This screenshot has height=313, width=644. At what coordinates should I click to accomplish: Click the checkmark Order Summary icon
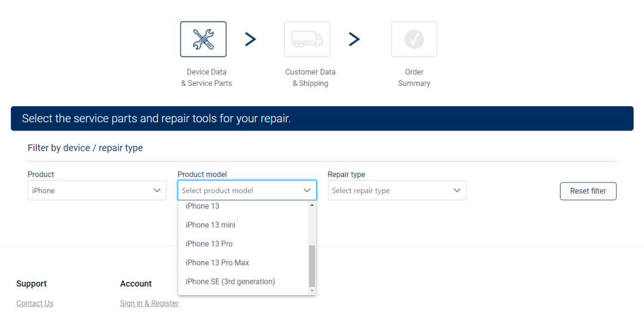414,39
